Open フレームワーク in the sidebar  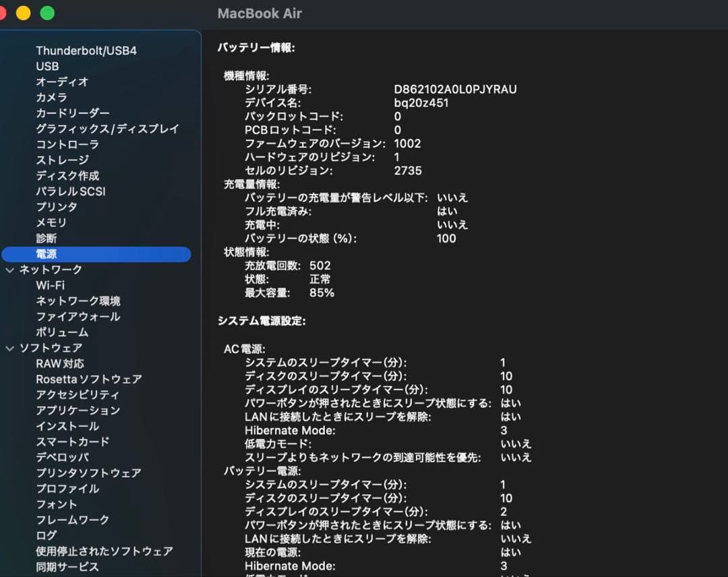point(73,520)
